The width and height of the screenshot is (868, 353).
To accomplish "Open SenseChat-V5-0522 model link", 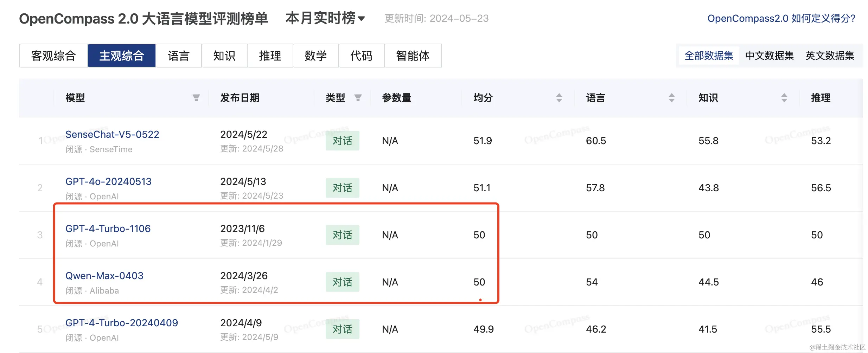I will [112, 134].
